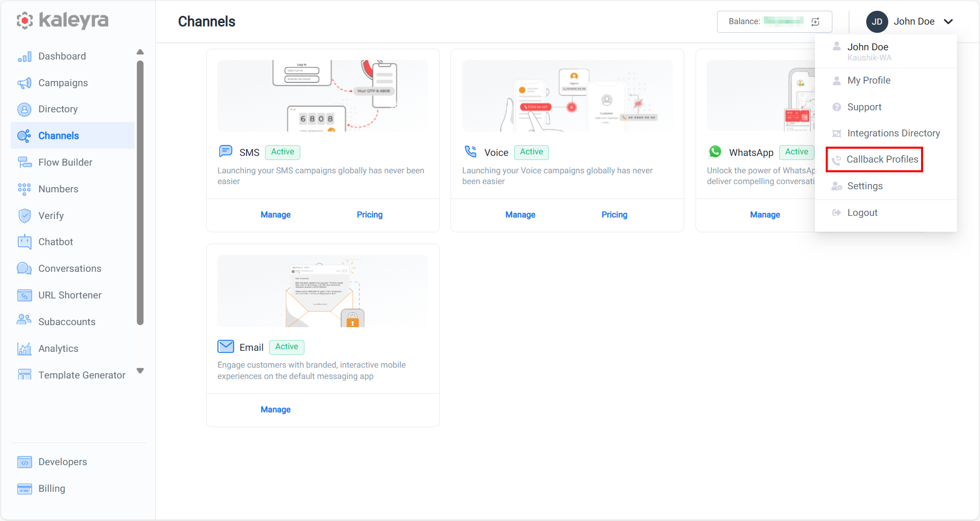Open Pricing for the Voice channel
980x521 pixels.
(615, 215)
